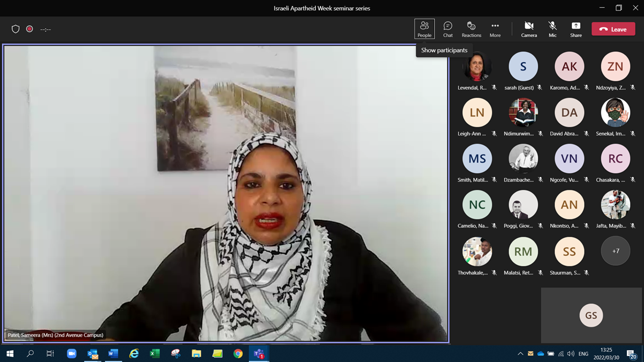
Task: Select the Thovhakale participant photo
Action: click(x=477, y=251)
